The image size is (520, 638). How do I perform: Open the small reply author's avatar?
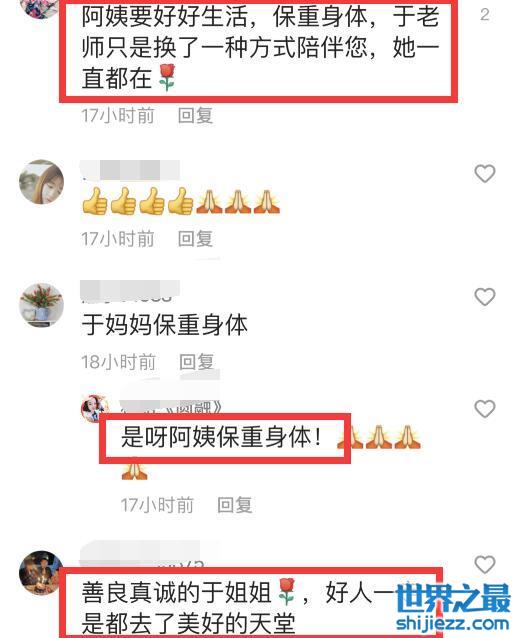tap(95, 408)
